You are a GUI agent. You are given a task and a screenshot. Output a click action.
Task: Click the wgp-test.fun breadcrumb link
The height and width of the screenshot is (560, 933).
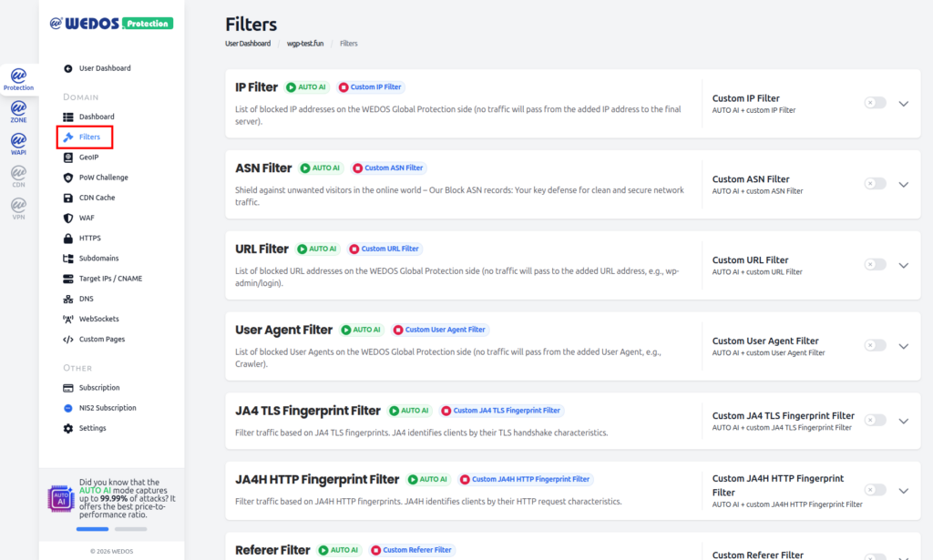coord(305,44)
